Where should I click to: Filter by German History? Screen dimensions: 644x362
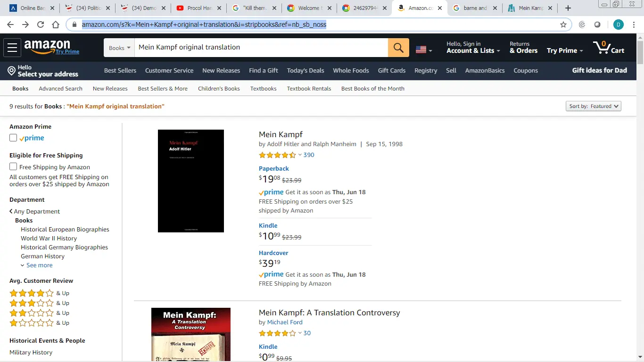point(42,256)
